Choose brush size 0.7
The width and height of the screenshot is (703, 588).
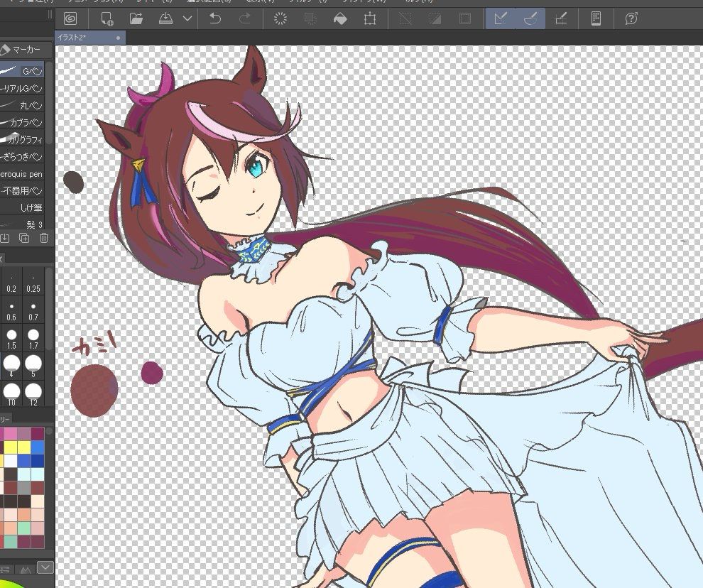point(33,311)
